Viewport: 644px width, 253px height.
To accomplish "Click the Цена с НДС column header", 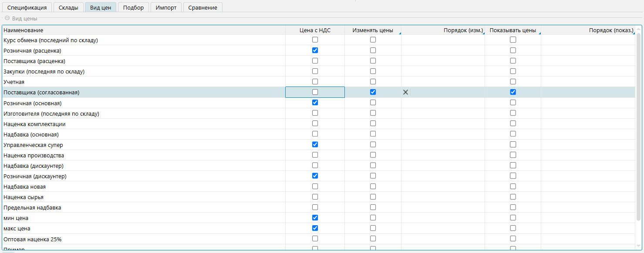I will pos(315,30).
